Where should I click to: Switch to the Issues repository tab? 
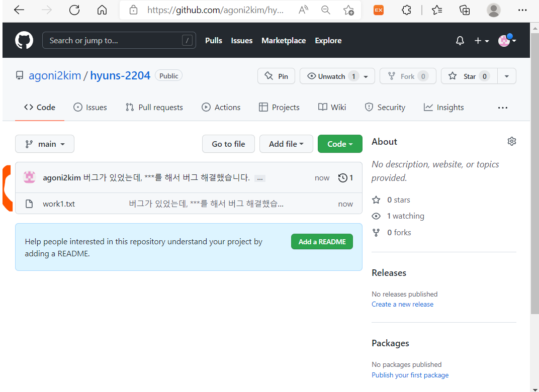click(90, 107)
